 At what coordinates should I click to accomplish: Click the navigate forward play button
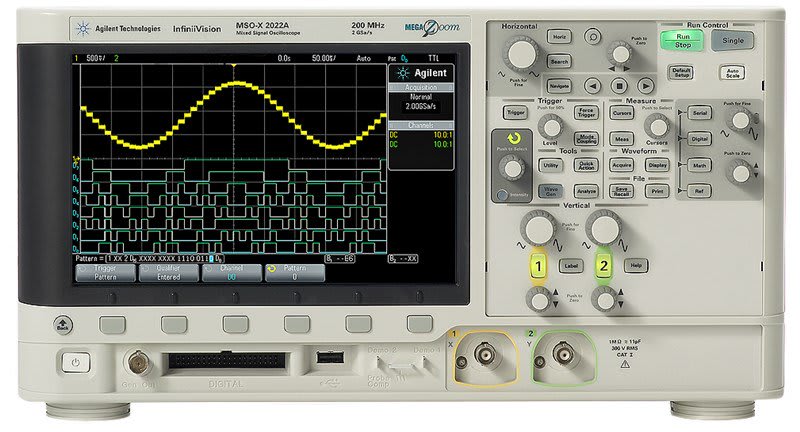click(x=645, y=86)
